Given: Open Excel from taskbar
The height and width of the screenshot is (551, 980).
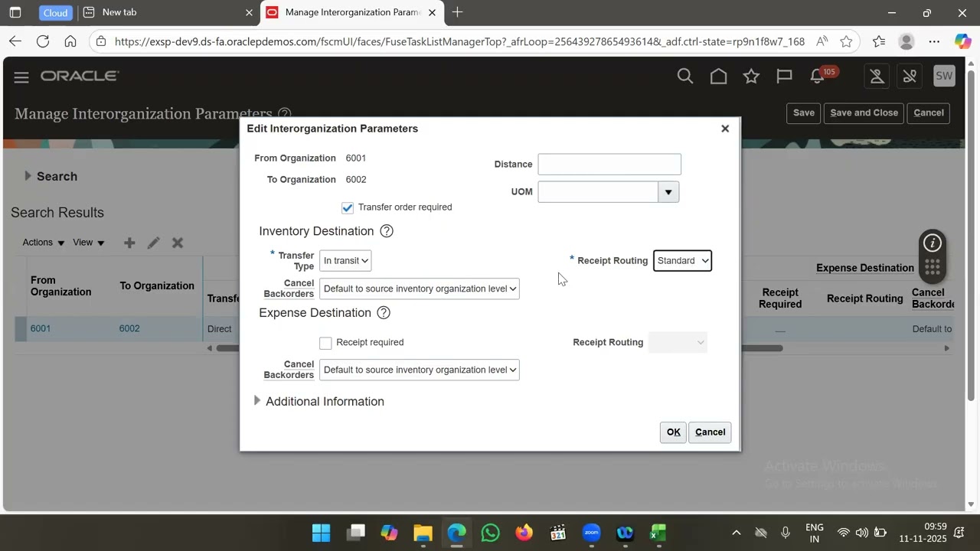Looking at the screenshot, I should tap(658, 533).
